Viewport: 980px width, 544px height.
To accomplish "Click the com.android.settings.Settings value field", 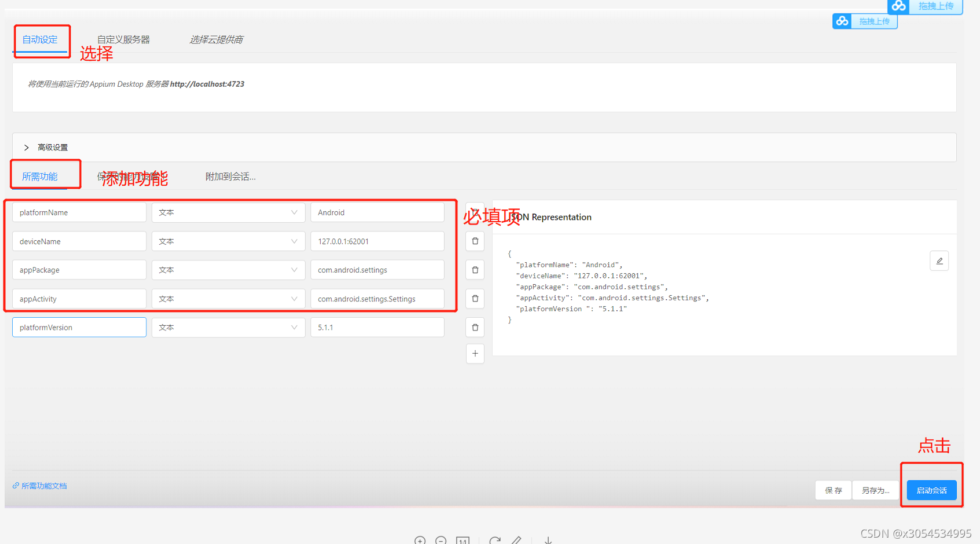I will click(377, 299).
